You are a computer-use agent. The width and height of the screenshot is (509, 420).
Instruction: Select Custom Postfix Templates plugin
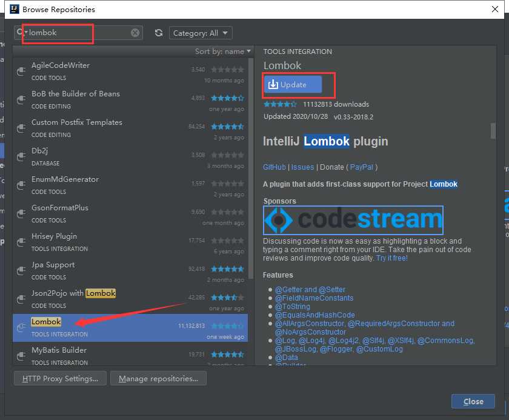tap(130, 128)
